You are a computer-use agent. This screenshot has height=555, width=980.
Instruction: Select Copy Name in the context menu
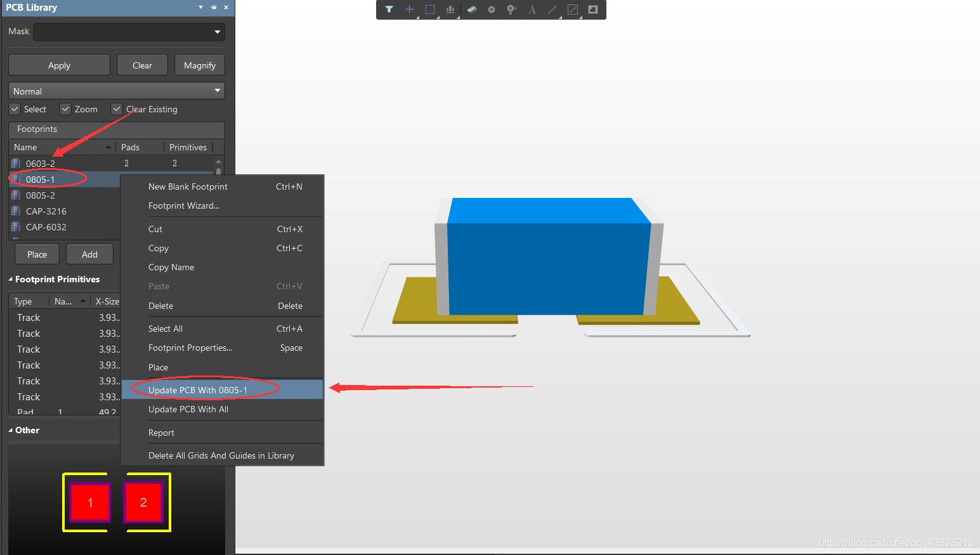click(x=171, y=267)
